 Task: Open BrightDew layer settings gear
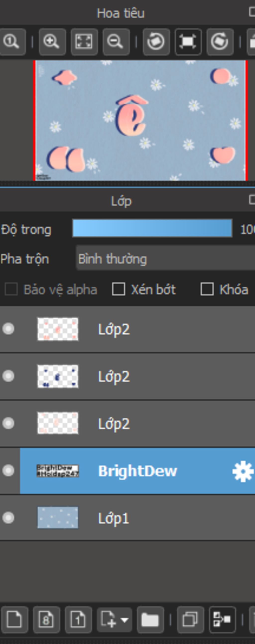243,471
